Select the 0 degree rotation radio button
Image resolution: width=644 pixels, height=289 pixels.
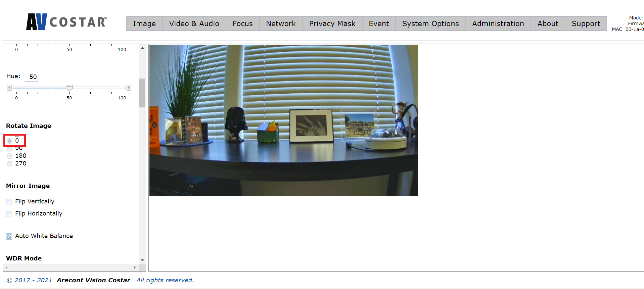tap(9, 141)
